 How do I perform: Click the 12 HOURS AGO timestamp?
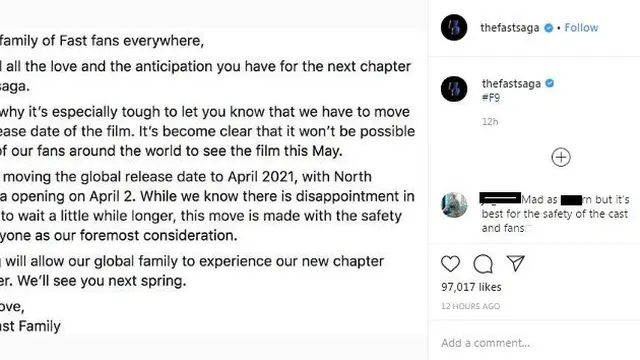470,306
